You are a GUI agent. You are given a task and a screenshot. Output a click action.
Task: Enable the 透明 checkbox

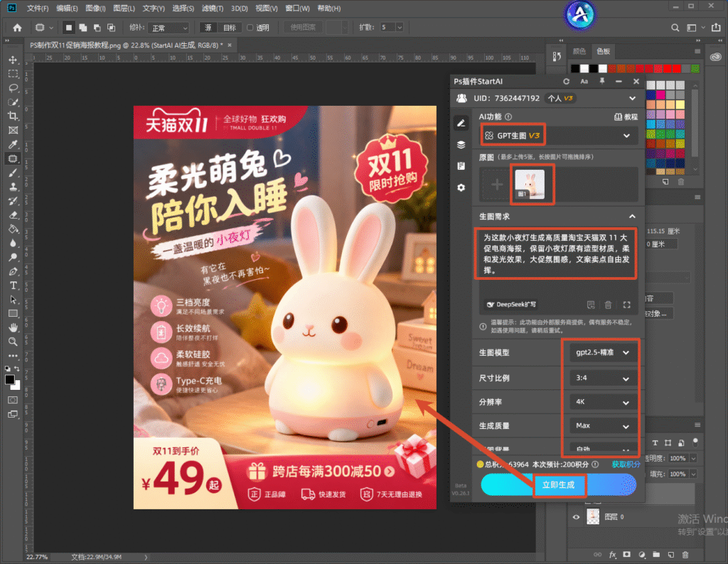click(x=250, y=28)
